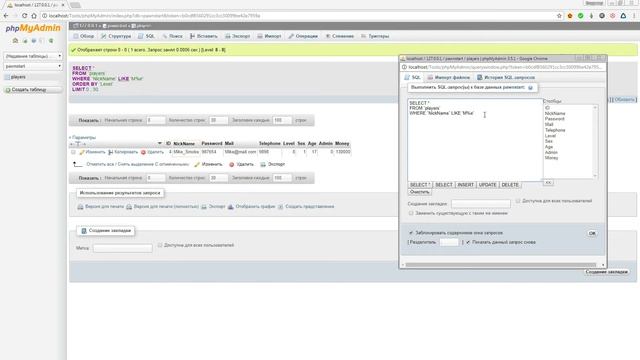
Task: Click columns list vertical scrollbar in query window
Action: [595, 142]
